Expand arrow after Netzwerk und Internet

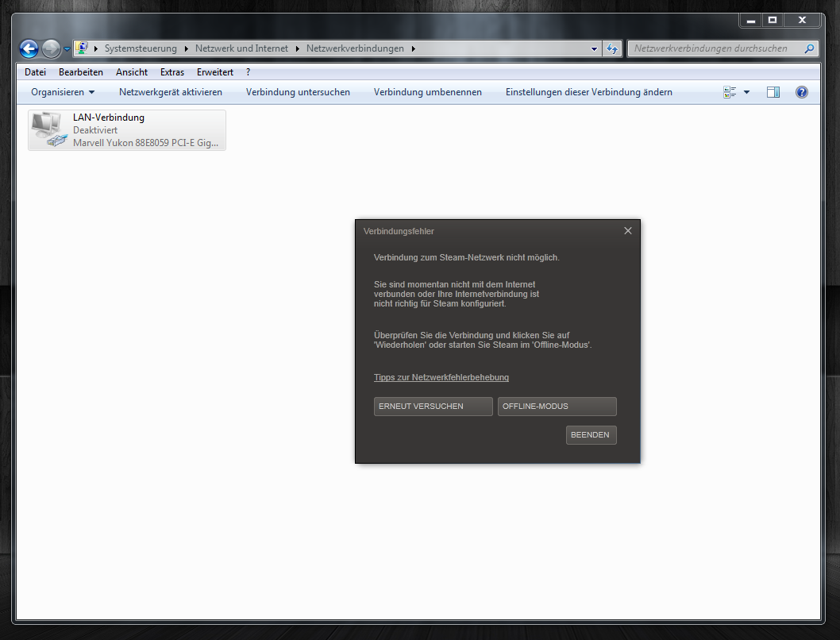click(297, 48)
